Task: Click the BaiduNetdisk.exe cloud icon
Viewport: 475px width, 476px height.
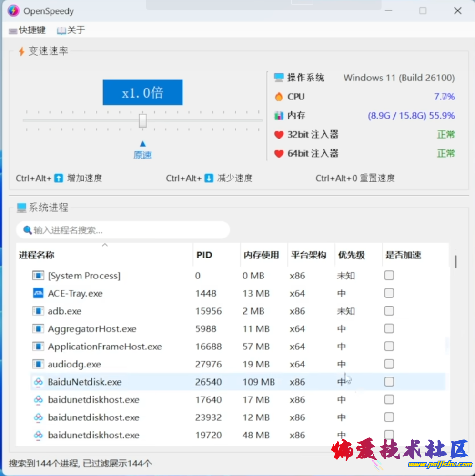Action: click(38, 382)
